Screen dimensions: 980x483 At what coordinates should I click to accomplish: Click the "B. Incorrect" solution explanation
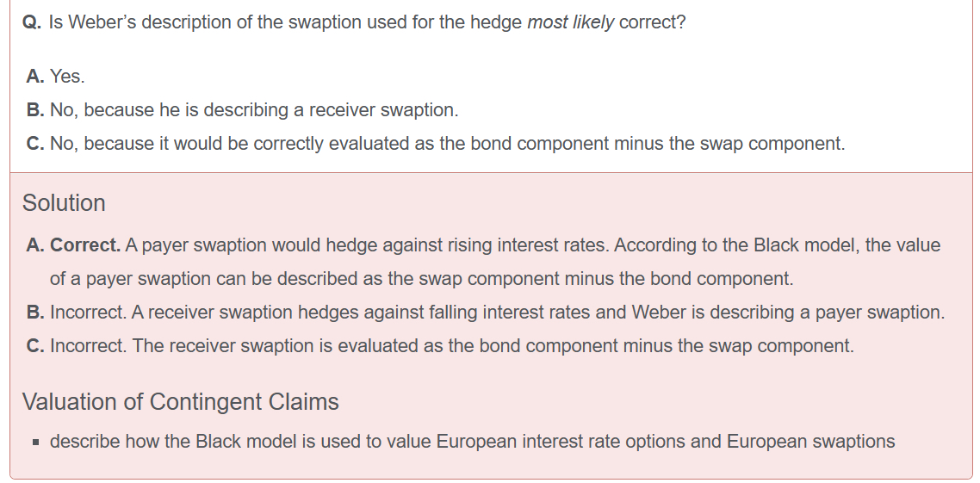485,313
